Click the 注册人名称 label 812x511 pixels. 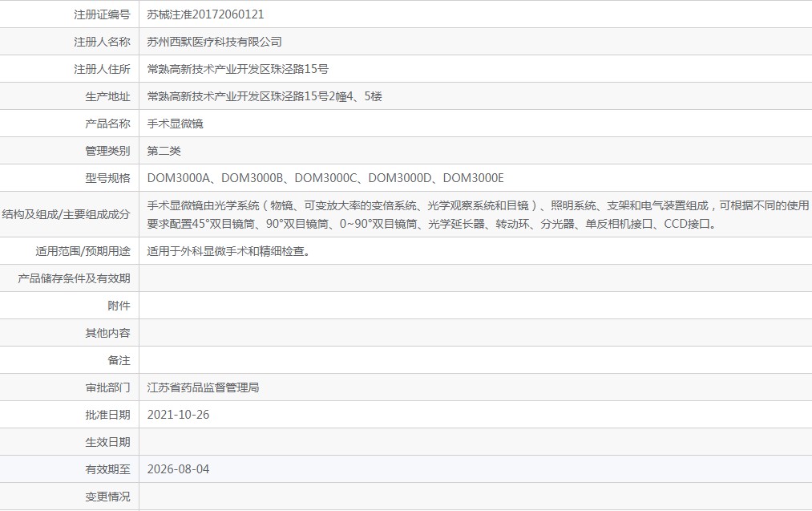(x=102, y=42)
